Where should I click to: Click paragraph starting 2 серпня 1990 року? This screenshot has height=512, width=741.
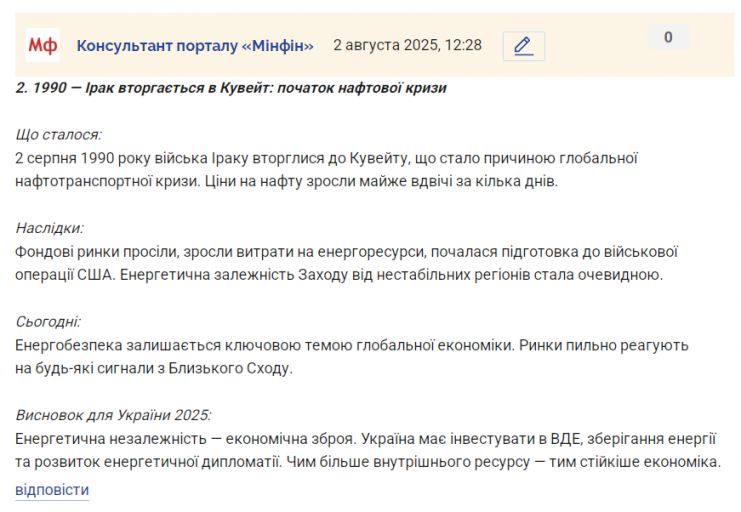(327, 170)
